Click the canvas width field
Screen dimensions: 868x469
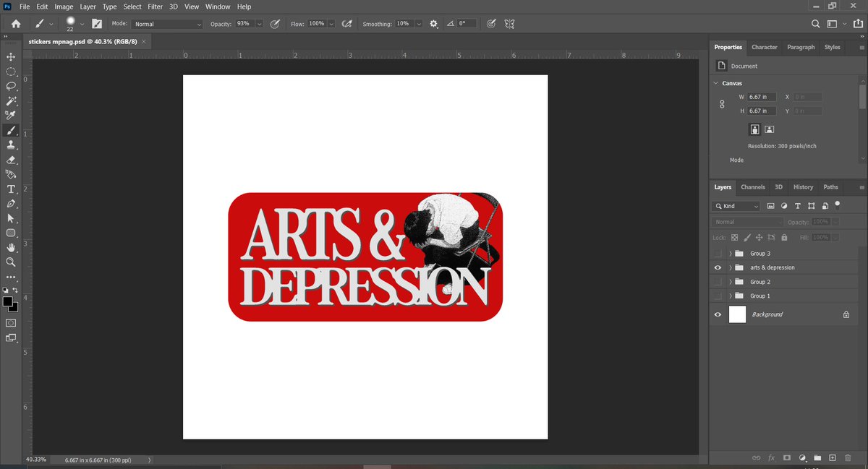tap(762, 97)
